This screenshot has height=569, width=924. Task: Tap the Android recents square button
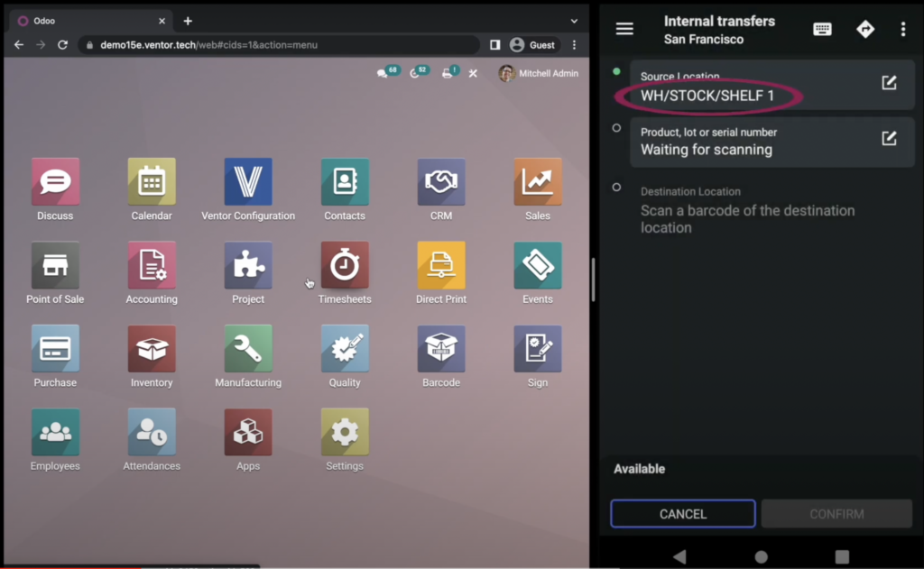point(842,556)
